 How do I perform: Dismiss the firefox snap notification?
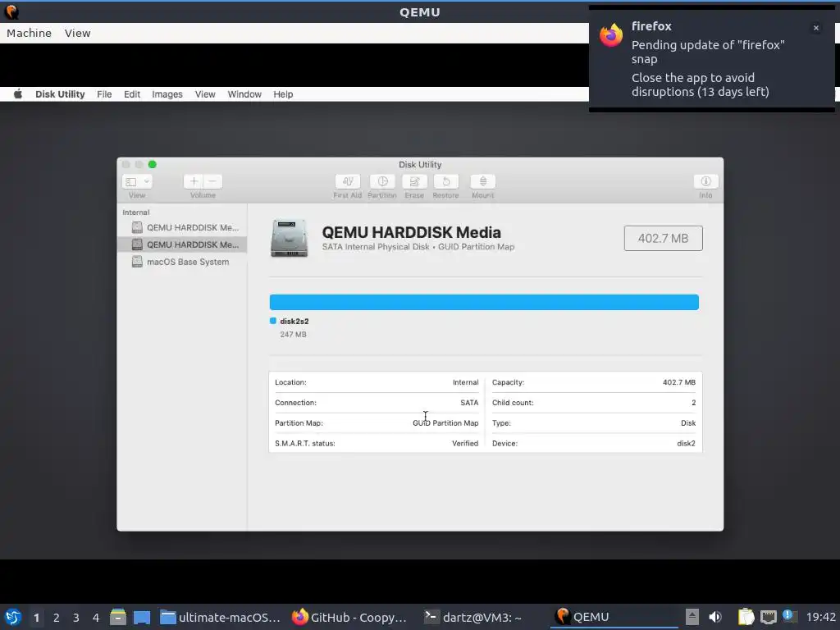pos(816,28)
